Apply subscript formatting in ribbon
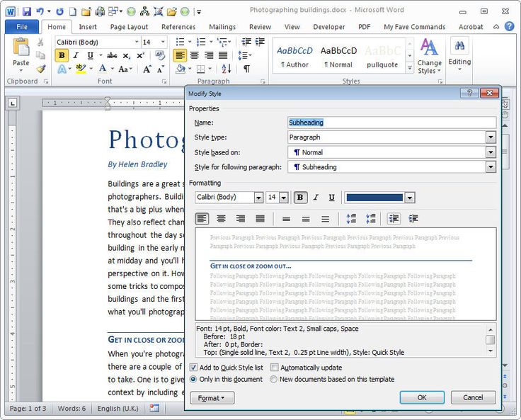Image resolution: width=521 pixels, height=420 pixels. (126, 55)
